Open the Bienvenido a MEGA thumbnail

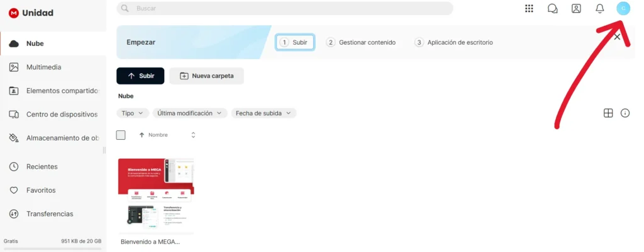coord(156,196)
